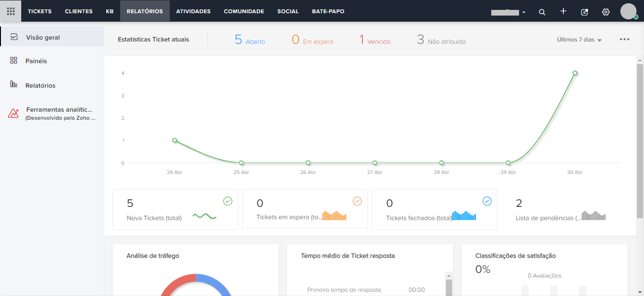Open the notifications icon in top bar
Image resolution: width=644 pixels, height=296 pixels.
(x=585, y=12)
